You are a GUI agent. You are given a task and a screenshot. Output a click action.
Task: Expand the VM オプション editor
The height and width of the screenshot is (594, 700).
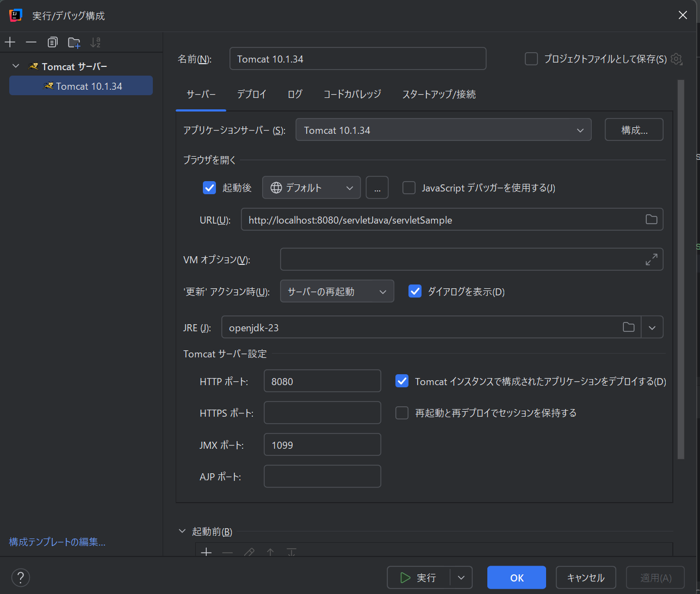652,259
